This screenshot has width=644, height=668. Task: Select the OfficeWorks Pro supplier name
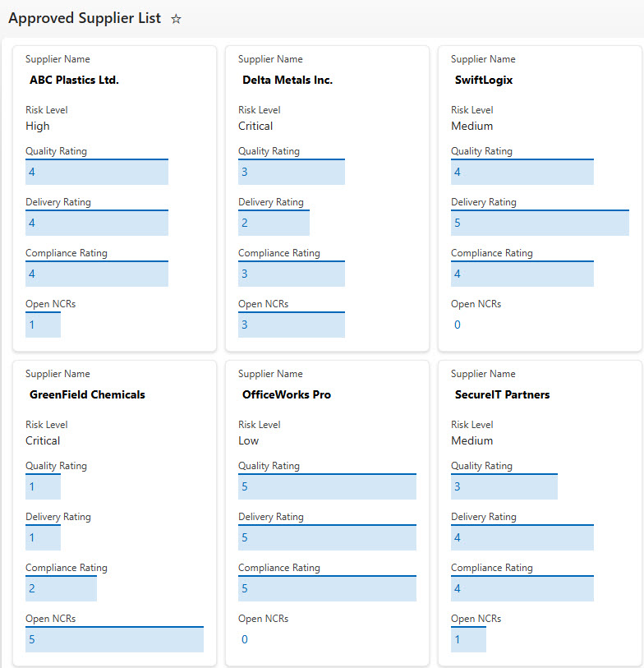click(x=286, y=395)
